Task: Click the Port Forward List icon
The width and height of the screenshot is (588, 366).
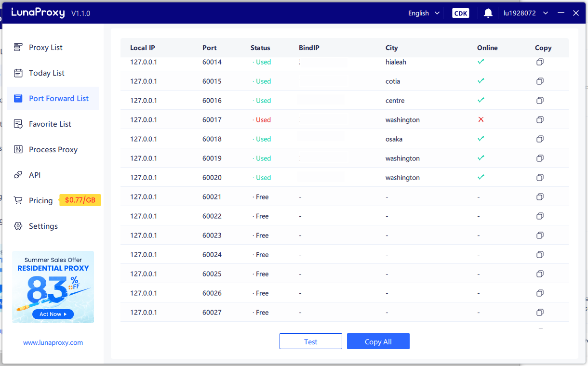Action: [18, 98]
